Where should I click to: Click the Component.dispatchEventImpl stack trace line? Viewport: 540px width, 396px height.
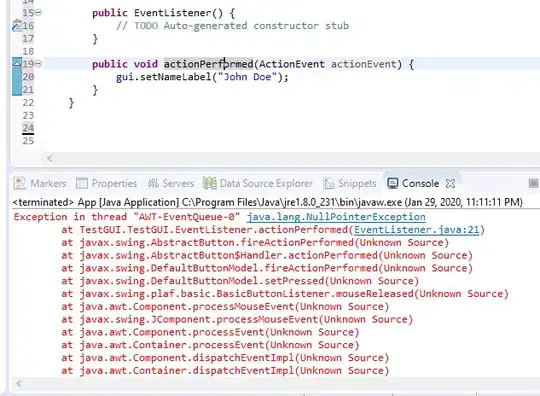pyautogui.click(x=225, y=358)
